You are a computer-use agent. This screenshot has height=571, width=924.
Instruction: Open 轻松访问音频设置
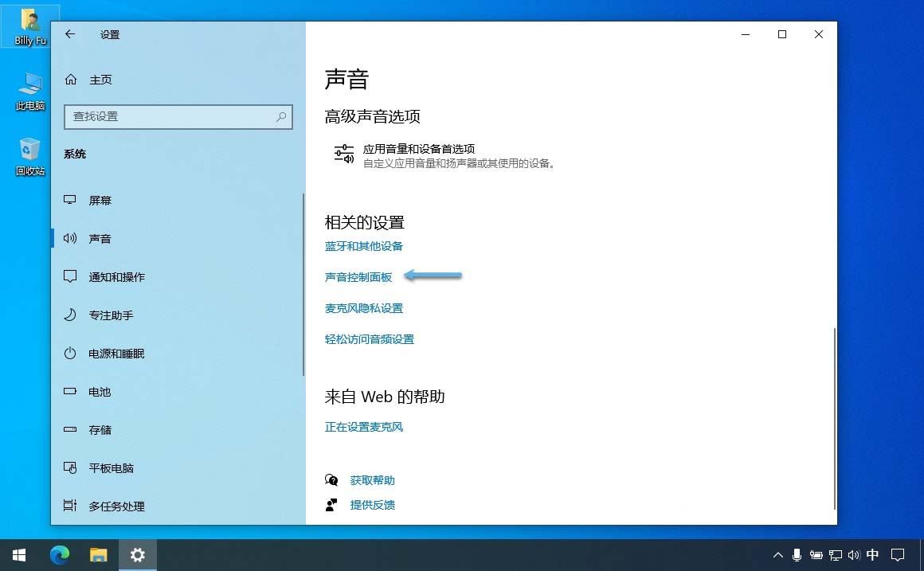coord(370,338)
